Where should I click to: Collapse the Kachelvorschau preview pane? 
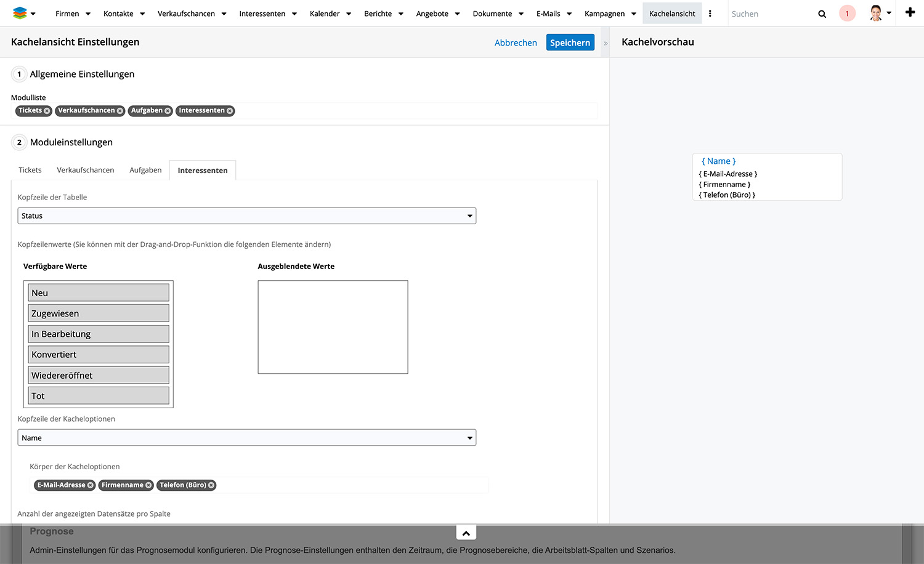point(606,43)
